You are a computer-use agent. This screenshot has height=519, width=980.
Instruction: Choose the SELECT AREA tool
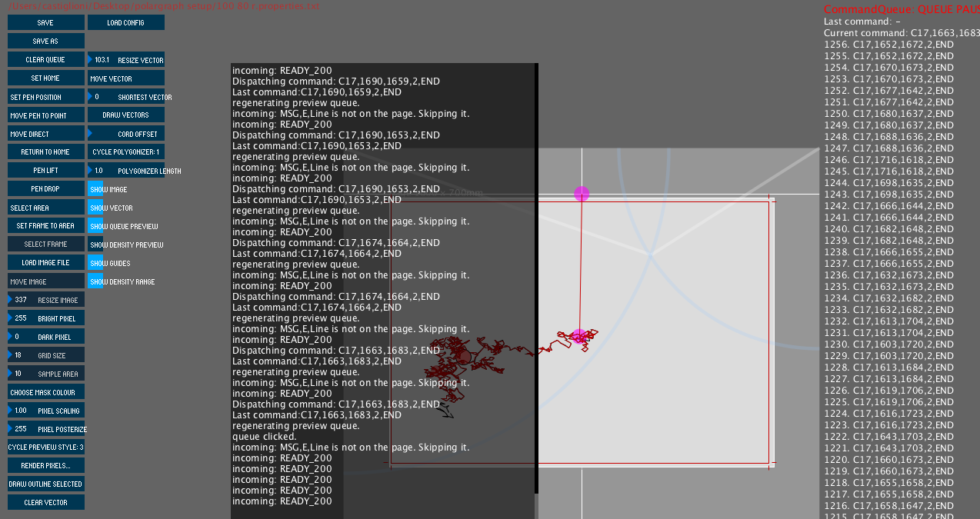coord(45,208)
